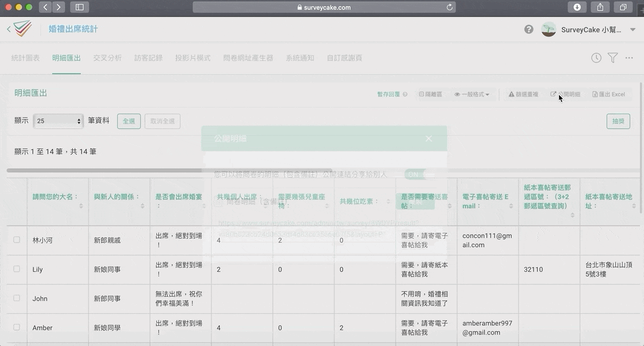This screenshot has height=346, width=644.
Task: Open the 交叉分析 tab
Action: tap(108, 58)
